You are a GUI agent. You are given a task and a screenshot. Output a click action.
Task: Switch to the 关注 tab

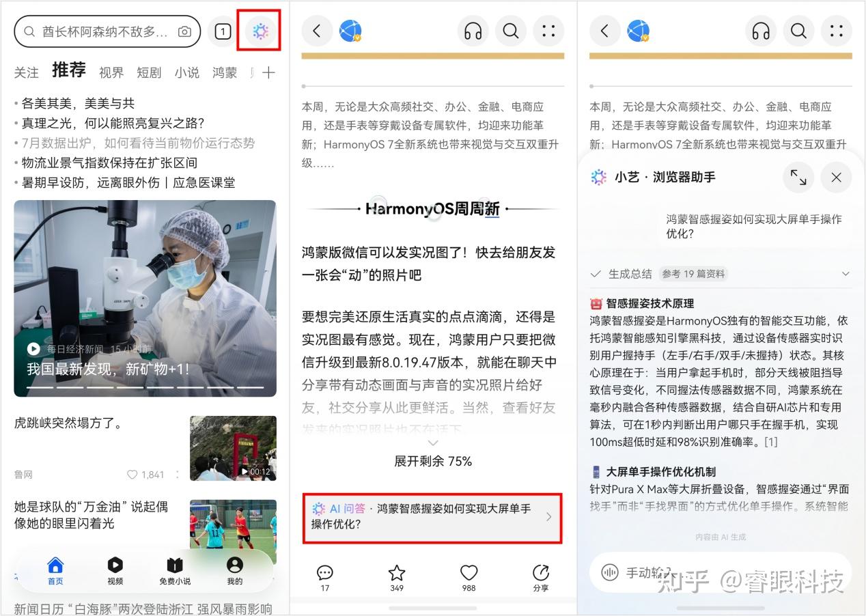(27, 72)
